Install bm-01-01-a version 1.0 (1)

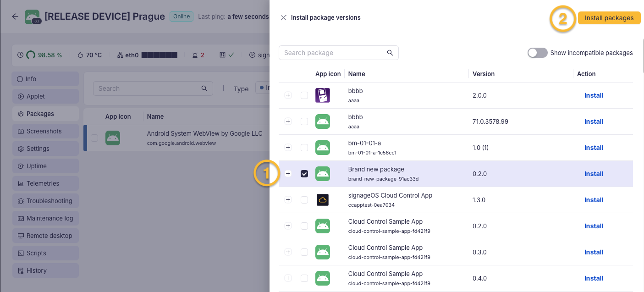click(x=594, y=148)
